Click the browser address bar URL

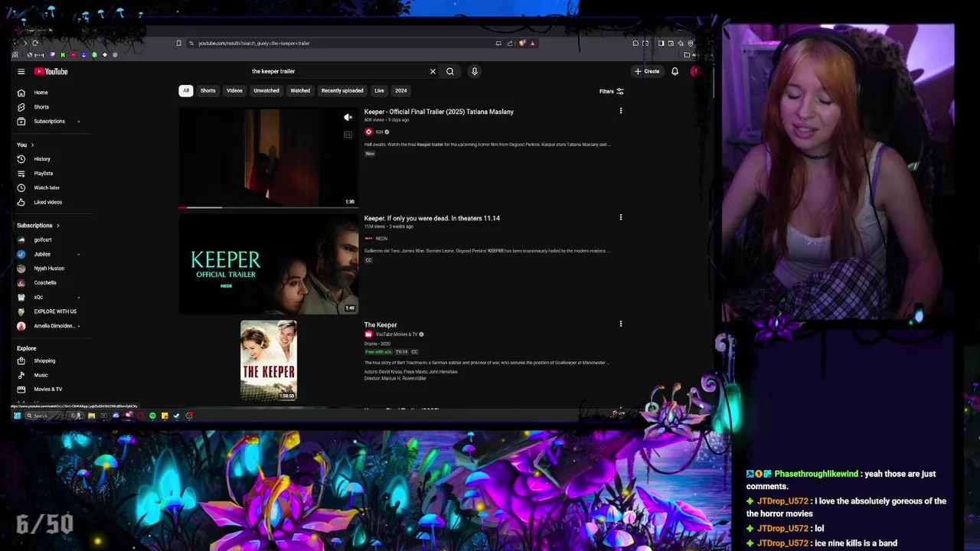254,44
